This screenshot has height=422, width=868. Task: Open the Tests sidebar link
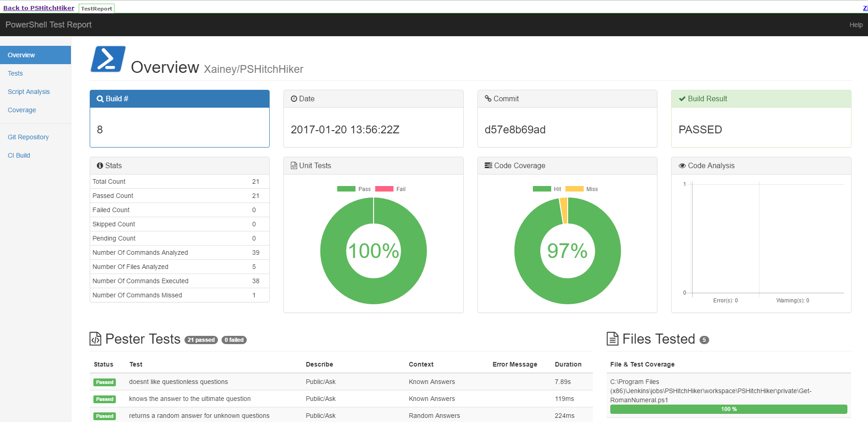(x=15, y=73)
